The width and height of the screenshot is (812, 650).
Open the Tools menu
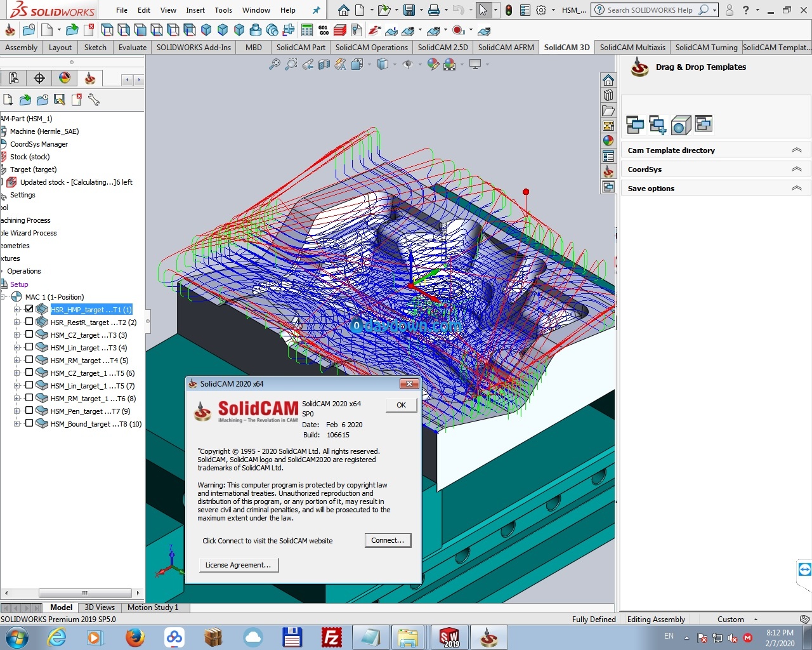[223, 10]
